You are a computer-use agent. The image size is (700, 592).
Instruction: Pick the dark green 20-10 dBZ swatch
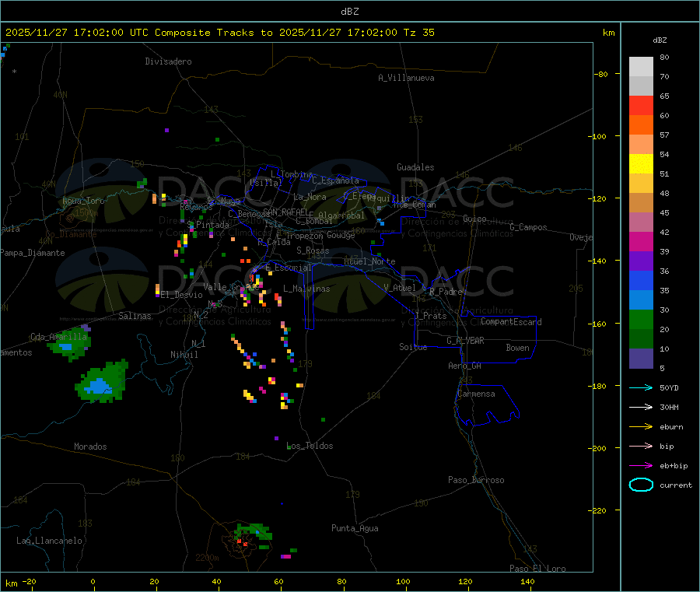(641, 339)
